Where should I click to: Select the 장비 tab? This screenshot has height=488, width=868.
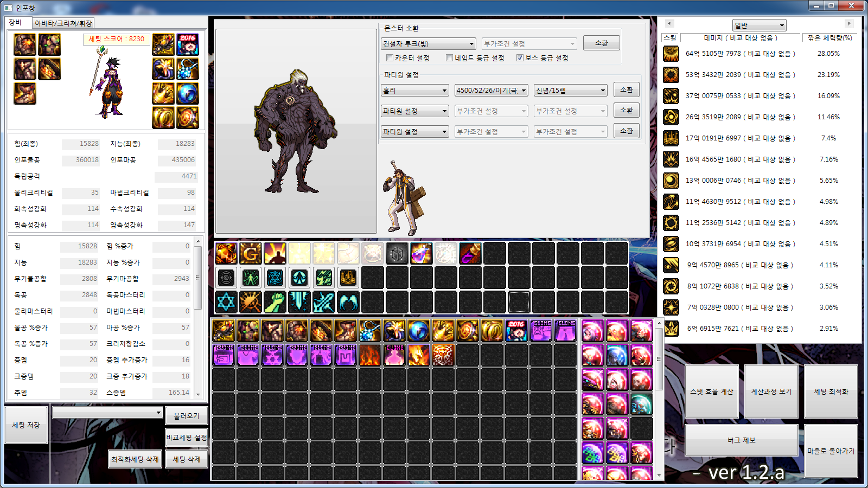click(15, 23)
